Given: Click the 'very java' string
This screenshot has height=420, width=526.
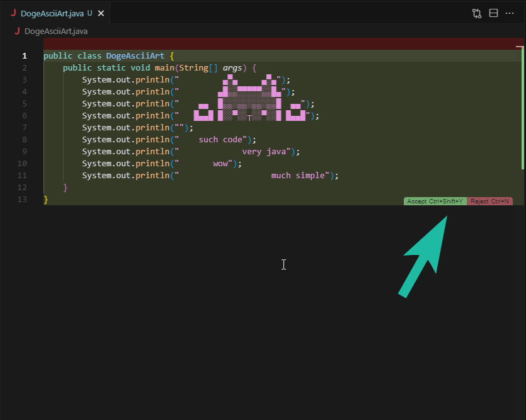Looking at the screenshot, I should 264,152.
